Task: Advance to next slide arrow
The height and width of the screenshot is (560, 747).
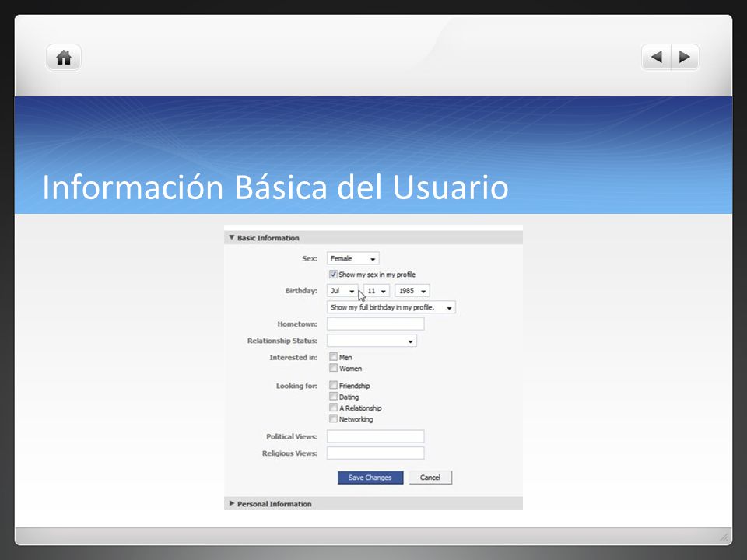Action: 685,57
